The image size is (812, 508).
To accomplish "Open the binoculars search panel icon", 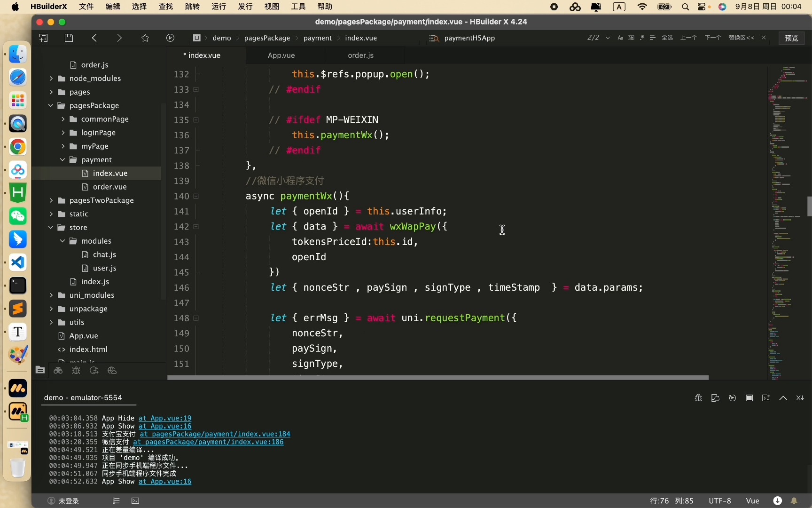I will tap(58, 371).
